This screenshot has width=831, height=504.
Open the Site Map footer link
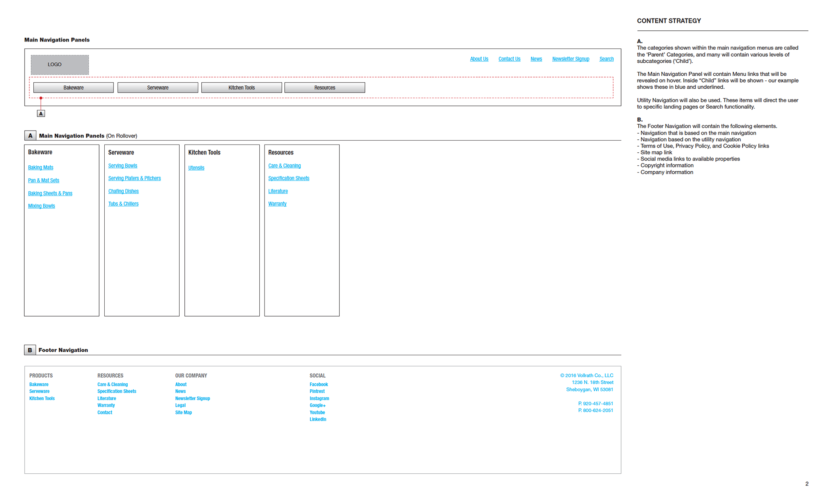(x=183, y=412)
